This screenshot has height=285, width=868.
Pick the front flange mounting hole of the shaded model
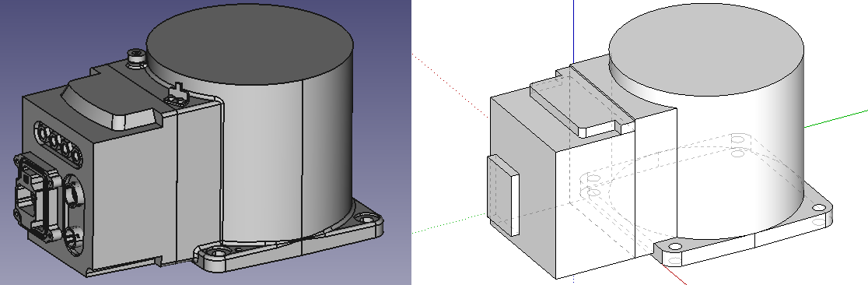218,253
